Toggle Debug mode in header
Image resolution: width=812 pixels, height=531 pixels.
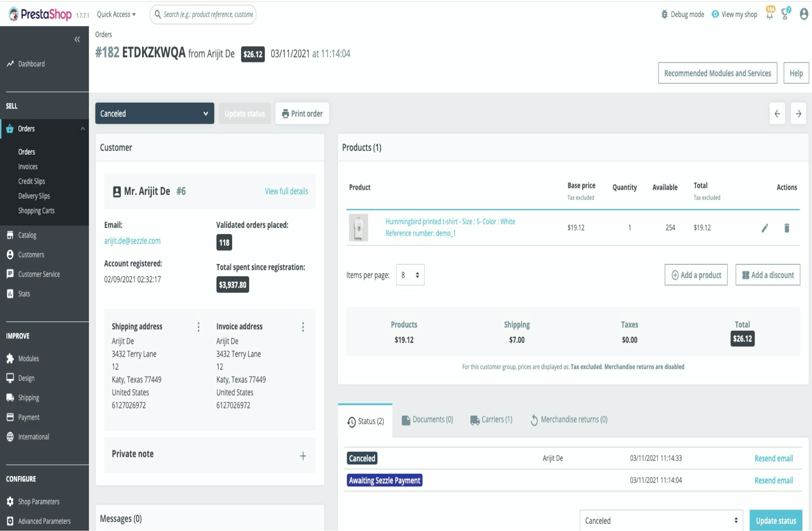682,14
